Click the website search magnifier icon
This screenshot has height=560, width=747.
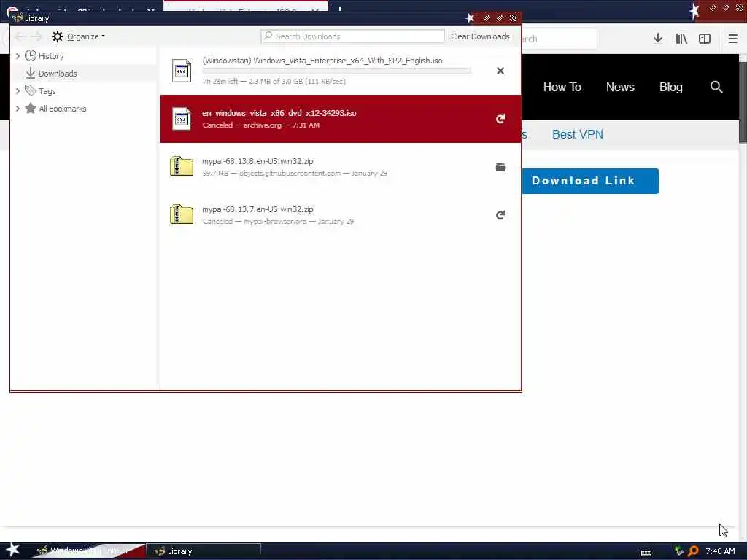pyautogui.click(x=716, y=87)
